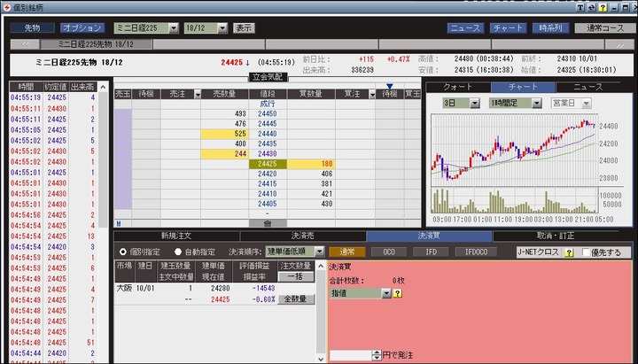Open the 買注 column dropdown arrow
Screen dimensions: 638x364
(372, 95)
